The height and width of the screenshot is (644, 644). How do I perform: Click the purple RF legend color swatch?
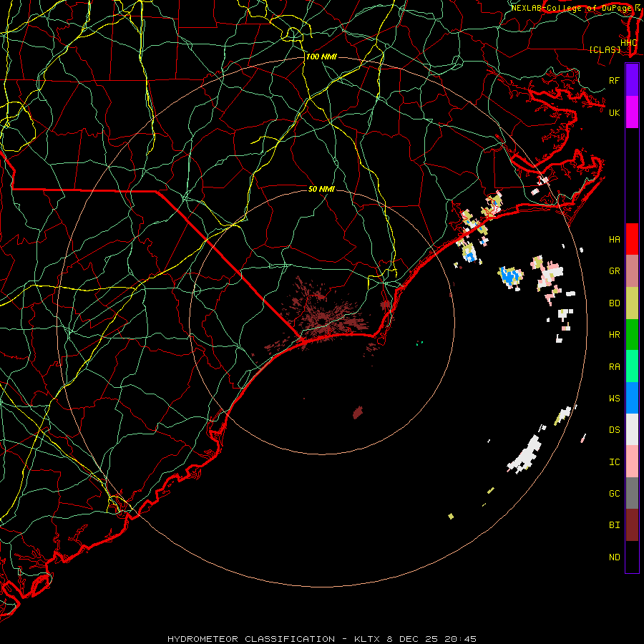632,80
